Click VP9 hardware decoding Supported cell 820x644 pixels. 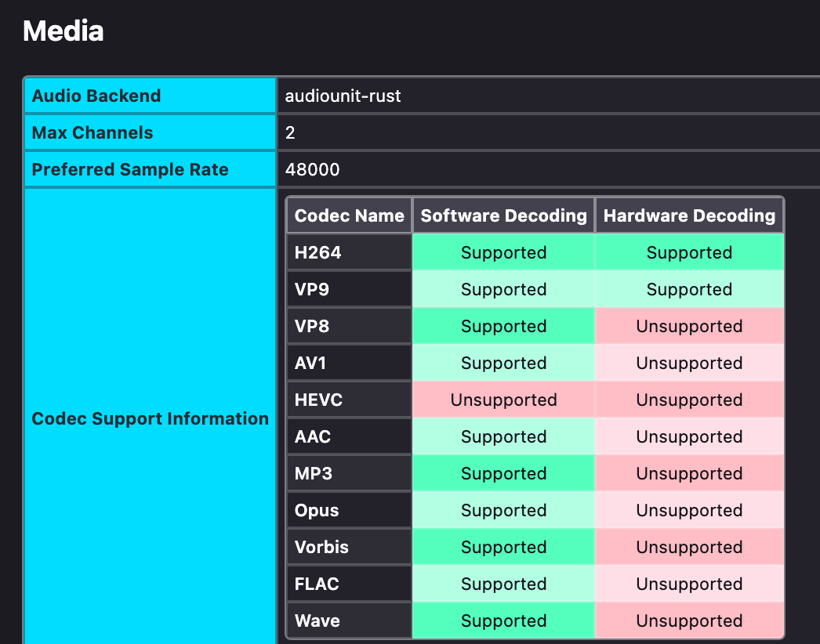click(x=689, y=289)
